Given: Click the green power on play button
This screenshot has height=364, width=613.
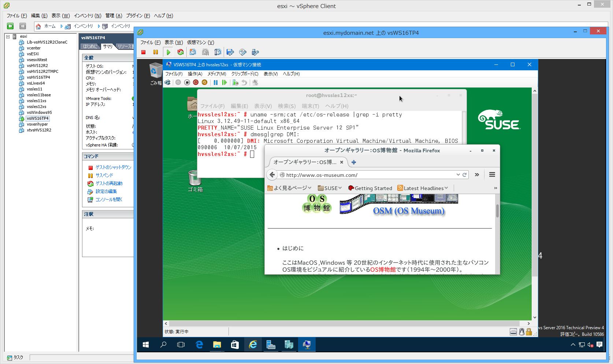Looking at the screenshot, I should [x=168, y=52].
